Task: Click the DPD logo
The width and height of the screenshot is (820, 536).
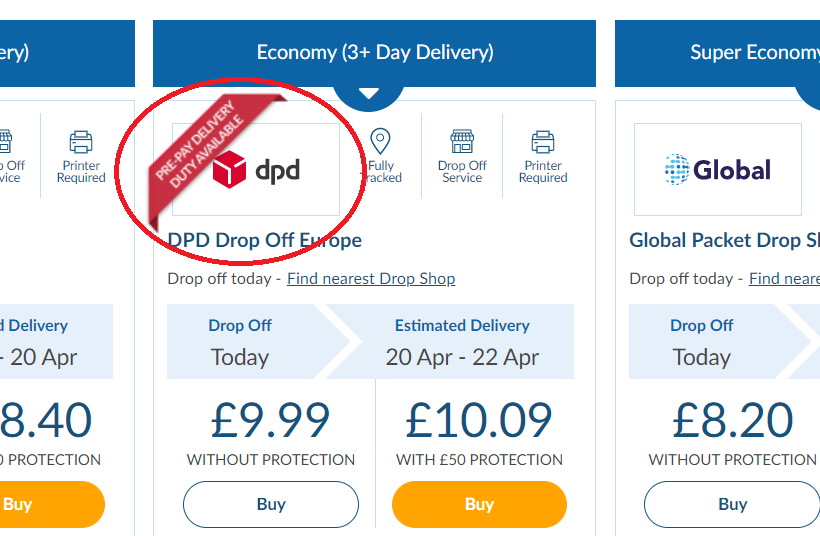Action: pyautogui.click(x=256, y=169)
